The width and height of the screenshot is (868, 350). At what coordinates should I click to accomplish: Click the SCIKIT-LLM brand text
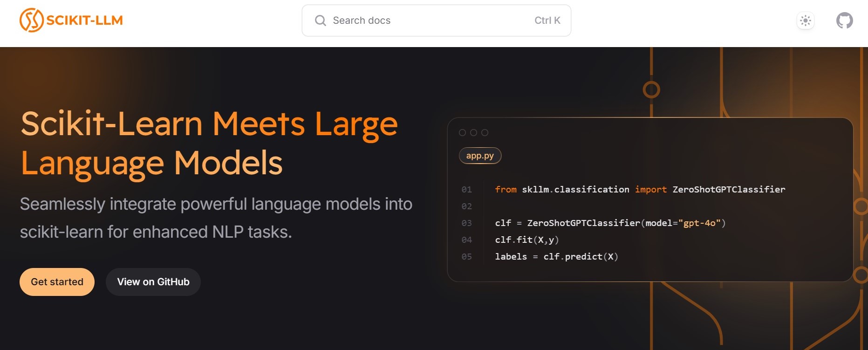click(x=85, y=21)
